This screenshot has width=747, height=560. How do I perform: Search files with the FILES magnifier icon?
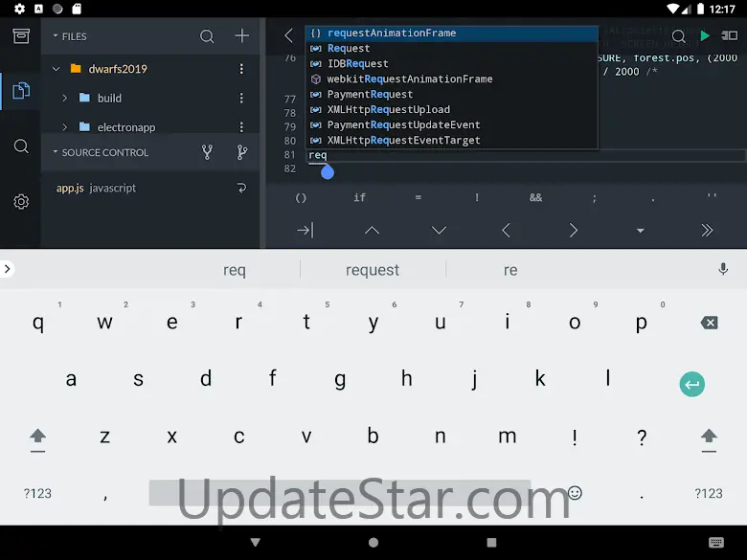tap(207, 36)
